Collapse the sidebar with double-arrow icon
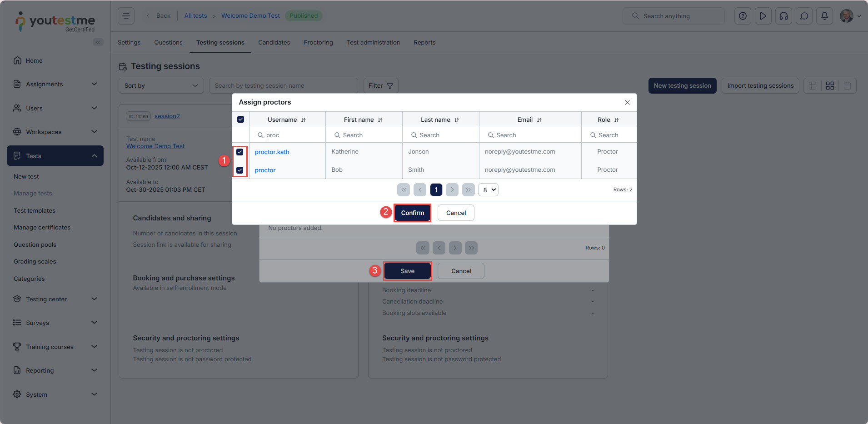 [98, 42]
